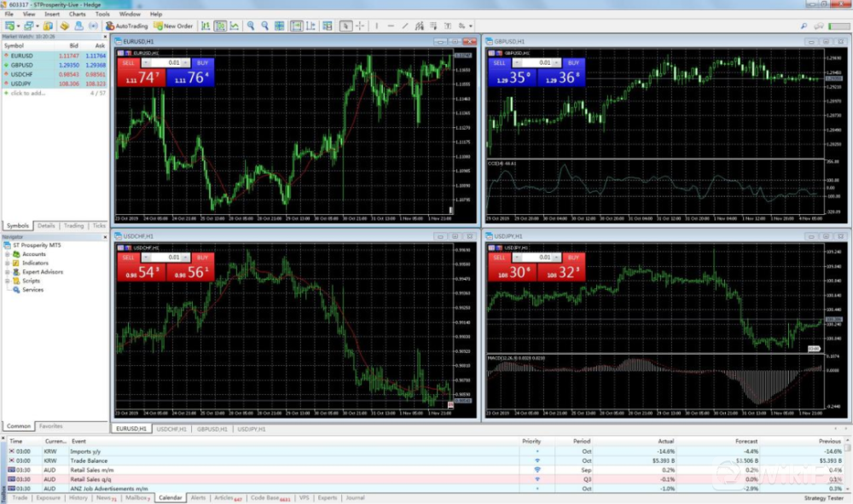The width and height of the screenshot is (853, 504).
Task: Switch to the USDCHF,H1 chart tab
Action: (171, 429)
